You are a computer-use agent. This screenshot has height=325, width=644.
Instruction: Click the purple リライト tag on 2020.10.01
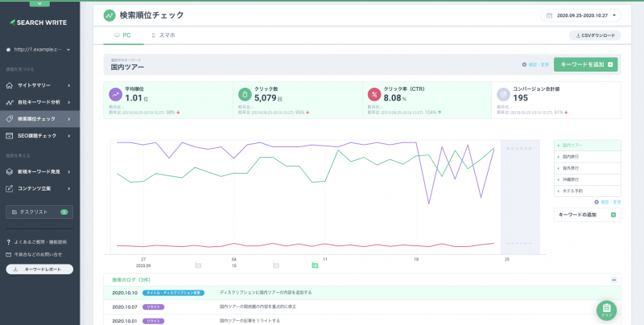[153, 321]
